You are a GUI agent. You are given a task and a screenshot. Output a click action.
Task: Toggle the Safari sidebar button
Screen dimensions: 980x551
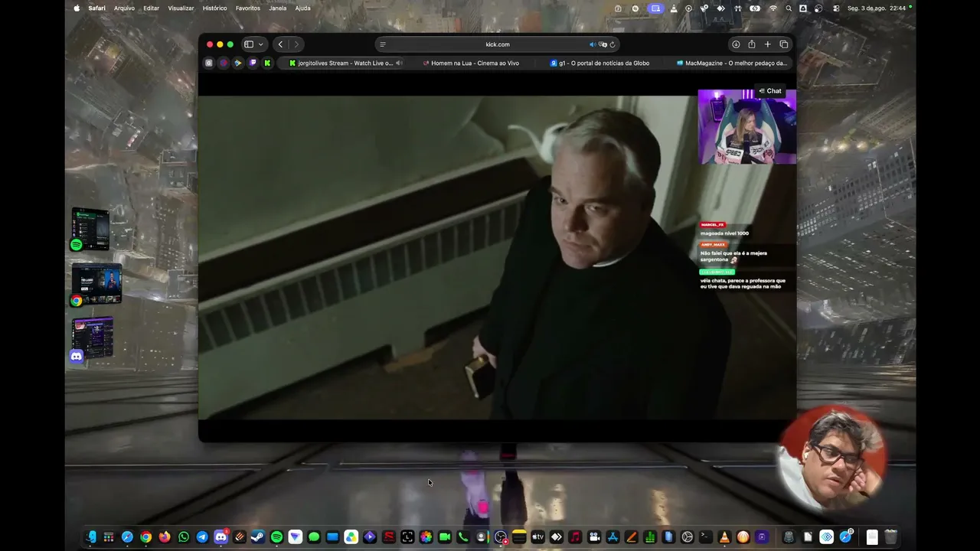pyautogui.click(x=249, y=44)
